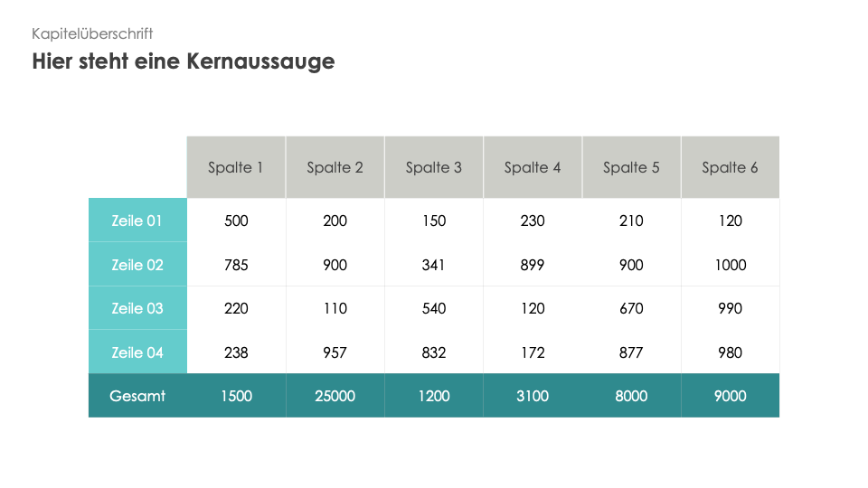The height and width of the screenshot is (488, 868).
Task: Select the Spalte 2 header cell
Action: (x=335, y=167)
